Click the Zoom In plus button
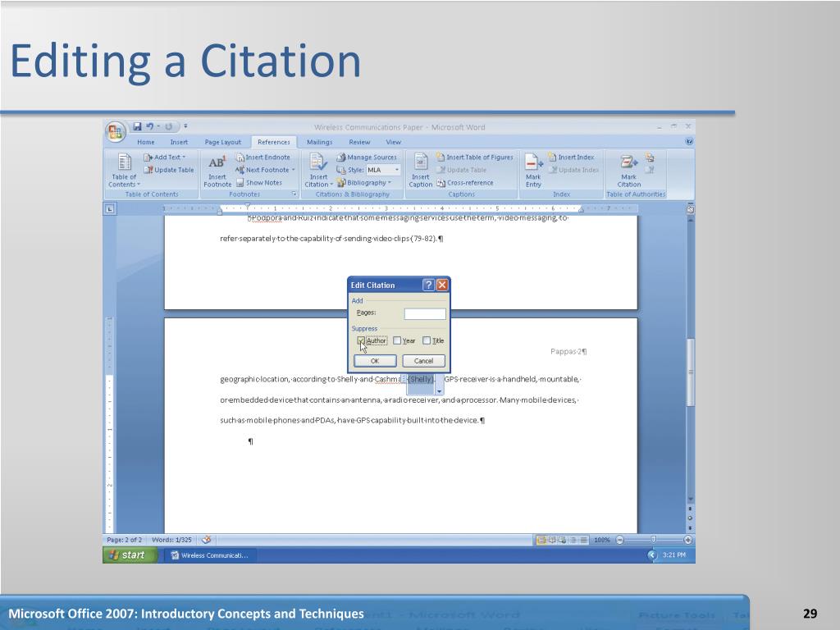Viewport: 840px width, 630px height. pos(688,540)
